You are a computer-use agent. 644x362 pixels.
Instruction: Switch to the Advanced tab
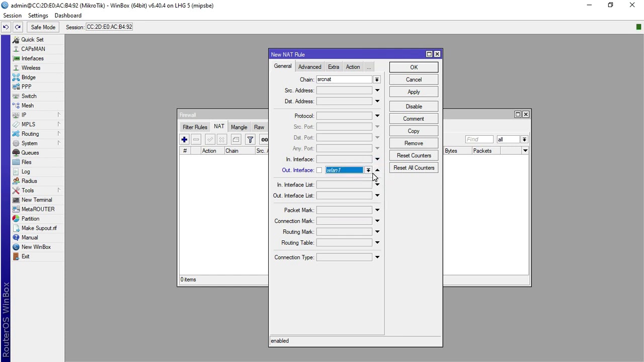[x=309, y=67]
